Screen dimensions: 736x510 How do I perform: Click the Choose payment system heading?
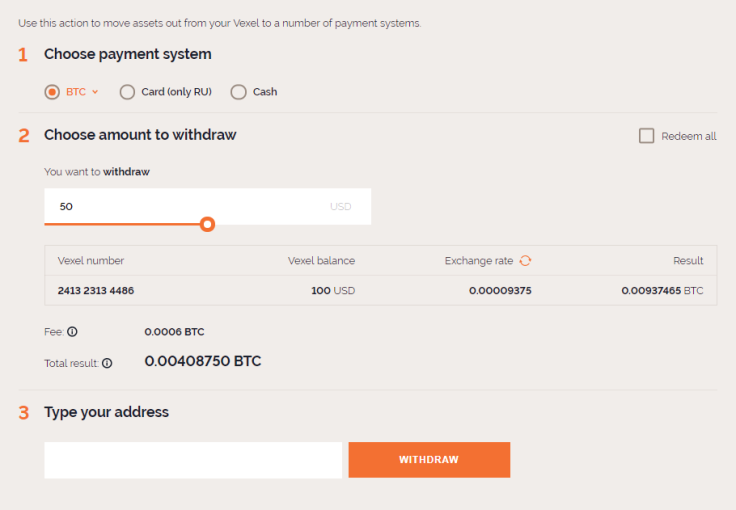tap(128, 54)
